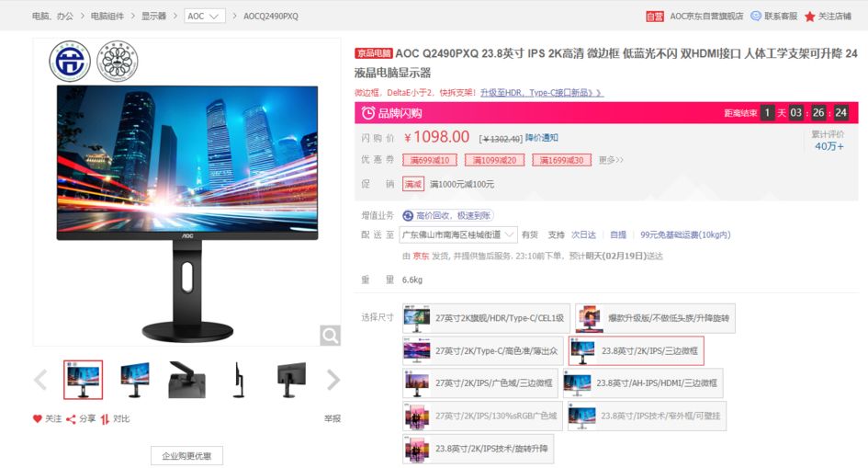This screenshot has height=468, width=868.
Task: Click the red 自营 badge
Action: click(x=654, y=17)
